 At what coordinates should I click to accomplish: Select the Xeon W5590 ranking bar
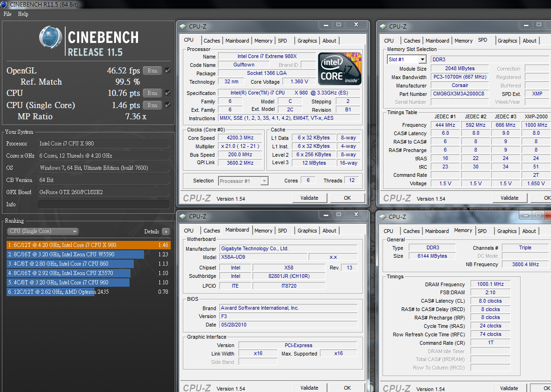point(75,254)
